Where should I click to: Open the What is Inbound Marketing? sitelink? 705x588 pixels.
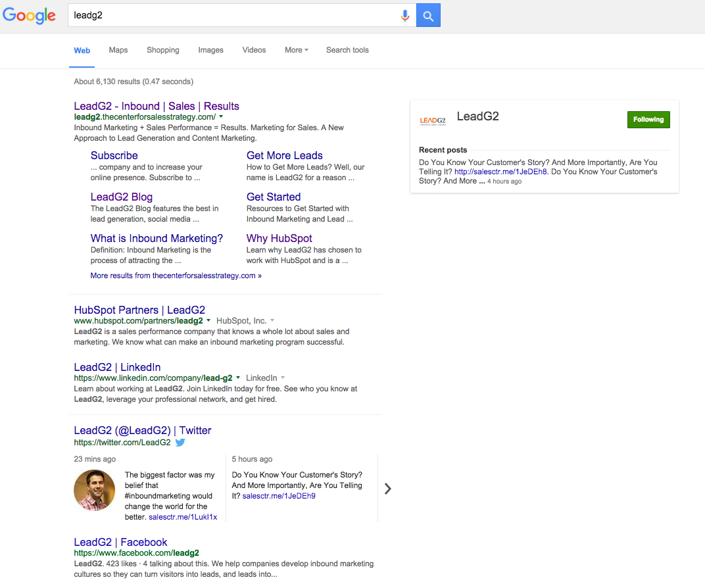(x=157, y=238)
